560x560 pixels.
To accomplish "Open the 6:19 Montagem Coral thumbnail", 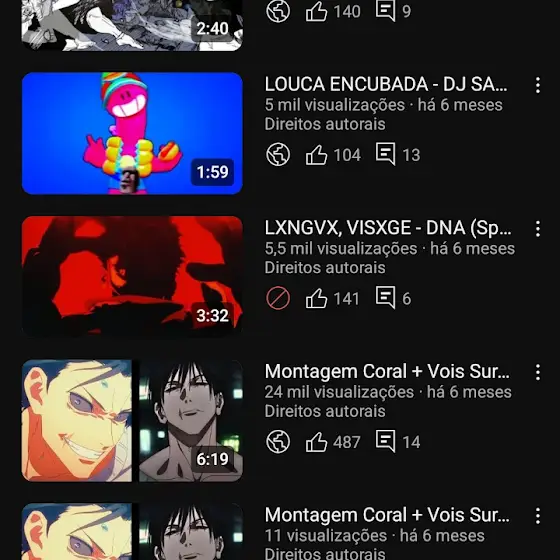I will pyautogui.click(x=132, y=420).
